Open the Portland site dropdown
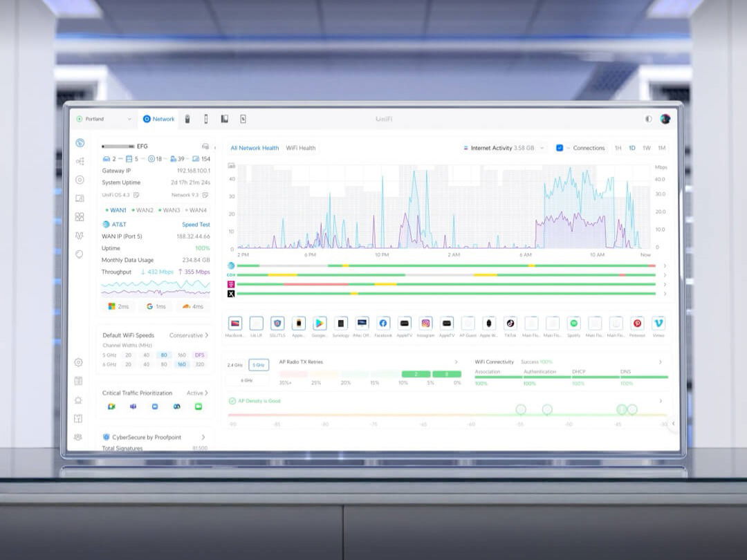 pos(104,119)
